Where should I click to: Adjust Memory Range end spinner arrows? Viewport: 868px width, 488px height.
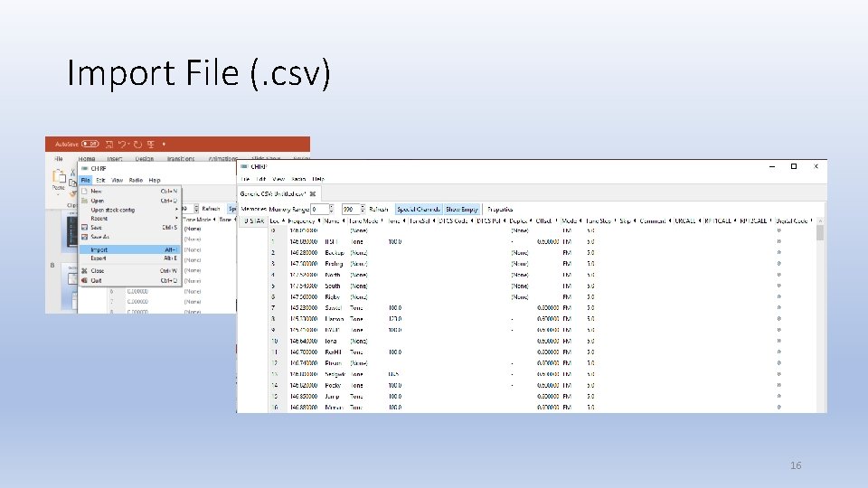coord(363,209)
